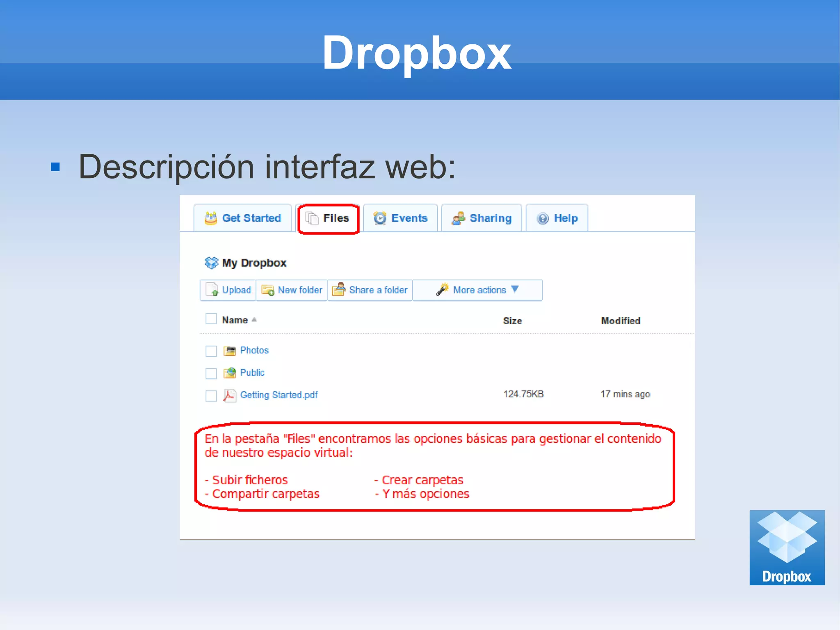Click the documents icon on Files tab
Viewport: 840px width, 630px height.
[312, 218]
